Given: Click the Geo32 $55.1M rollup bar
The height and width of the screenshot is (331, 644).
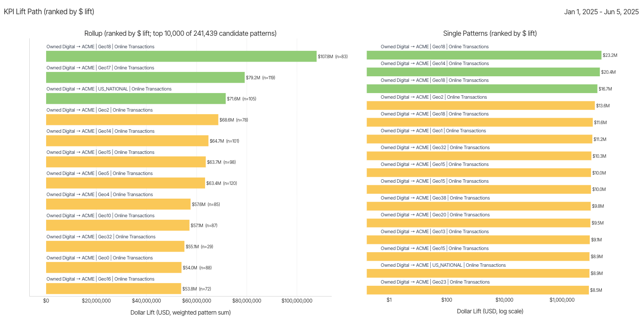Looking at the screenshot, I should point(115,247).
